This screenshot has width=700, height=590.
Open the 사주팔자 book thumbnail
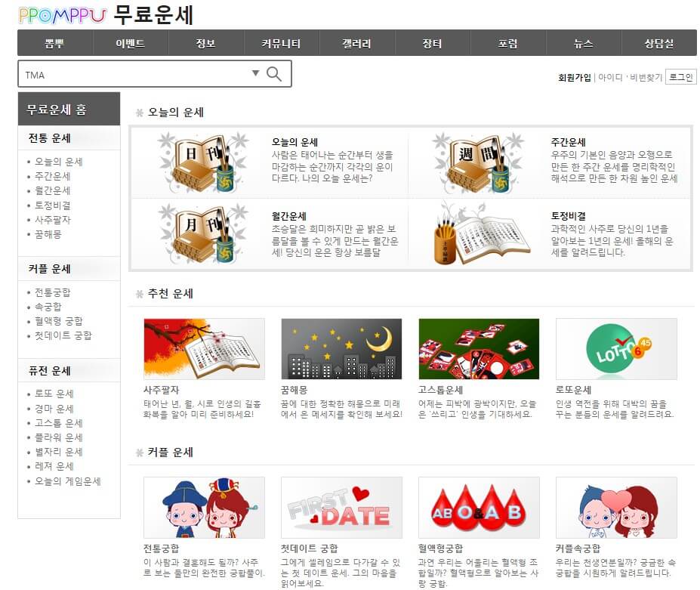[204, 349]
